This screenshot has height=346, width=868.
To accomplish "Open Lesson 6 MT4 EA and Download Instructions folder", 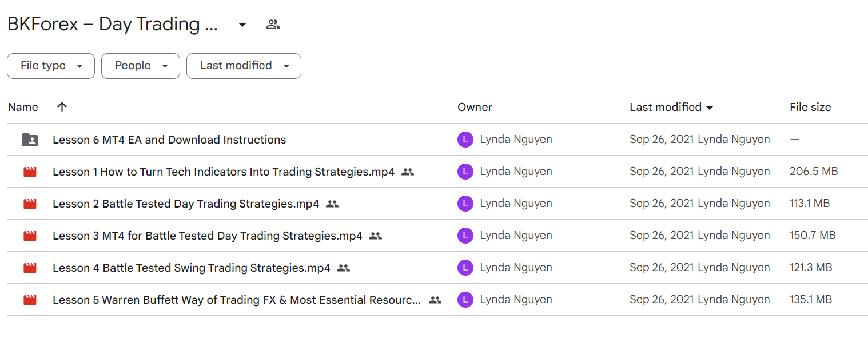I will 169,140.
